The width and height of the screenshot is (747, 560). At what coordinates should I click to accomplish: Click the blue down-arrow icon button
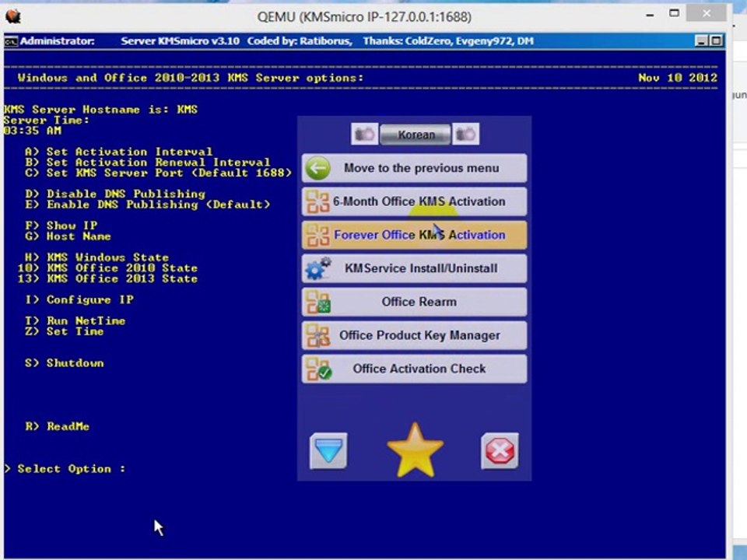pos(328,450)
